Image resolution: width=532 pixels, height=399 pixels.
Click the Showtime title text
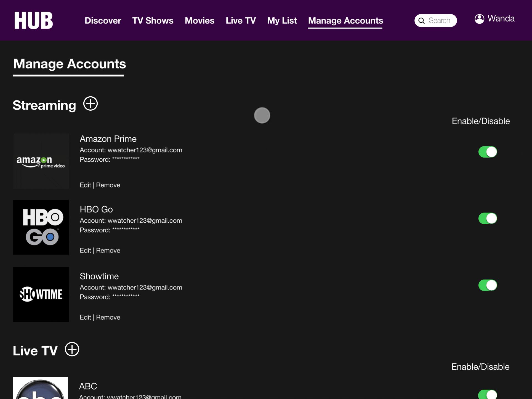(x=99, y=276)
